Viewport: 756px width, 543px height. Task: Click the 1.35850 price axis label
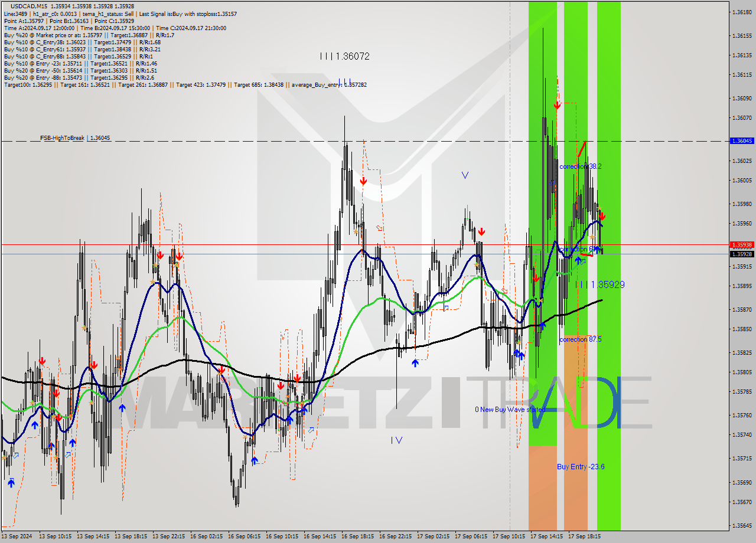[742, 329]
